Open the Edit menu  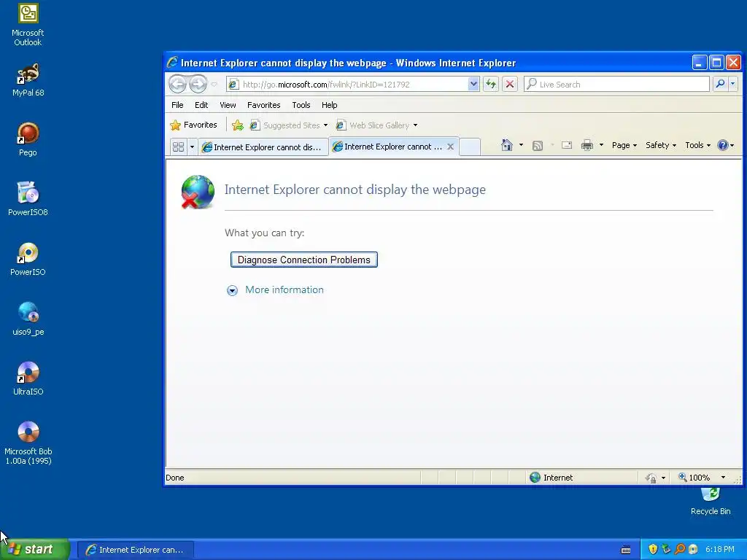point(201,105)
